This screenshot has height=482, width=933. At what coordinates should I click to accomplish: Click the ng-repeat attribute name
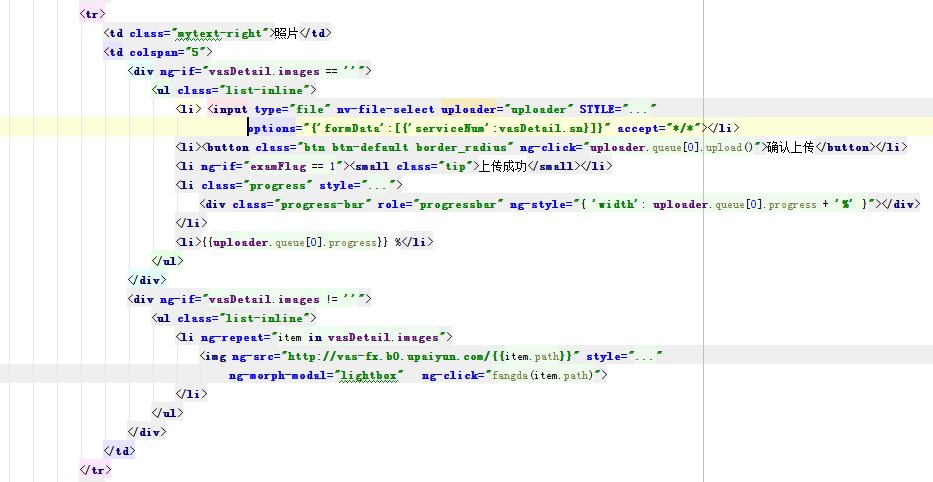(233, 337)
